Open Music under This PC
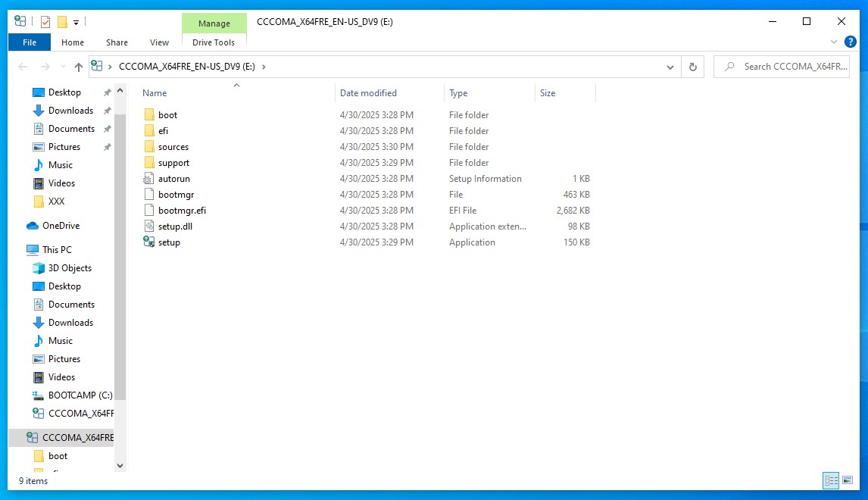The width and height of the screenshot is (868, 500). [61, 341]
